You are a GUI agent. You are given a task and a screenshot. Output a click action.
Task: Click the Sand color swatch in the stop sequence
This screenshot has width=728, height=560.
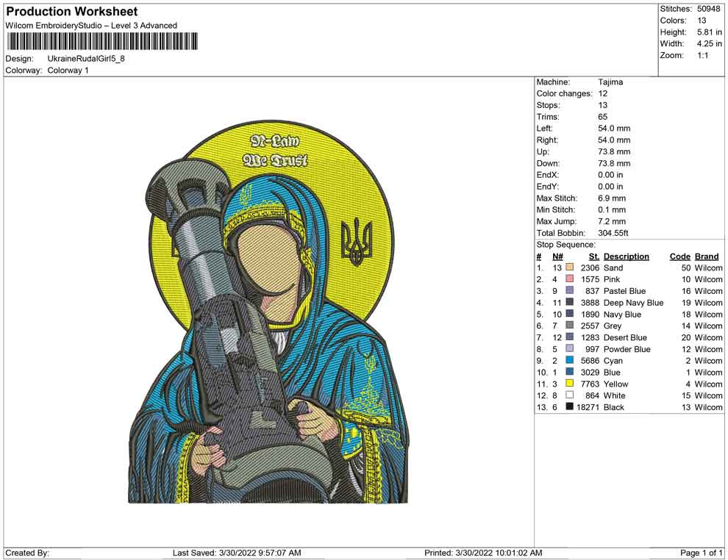(x=570, y=268)
